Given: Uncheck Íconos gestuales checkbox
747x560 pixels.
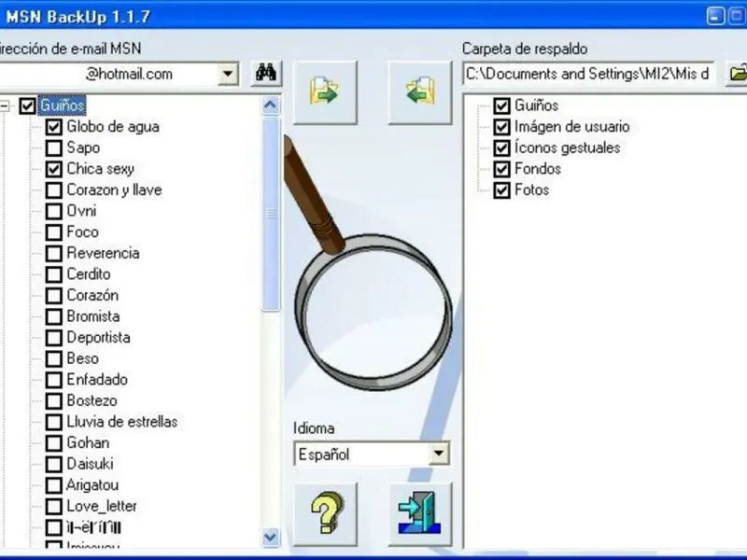Looking at the screenshot, I should click(x=501, y=148).
